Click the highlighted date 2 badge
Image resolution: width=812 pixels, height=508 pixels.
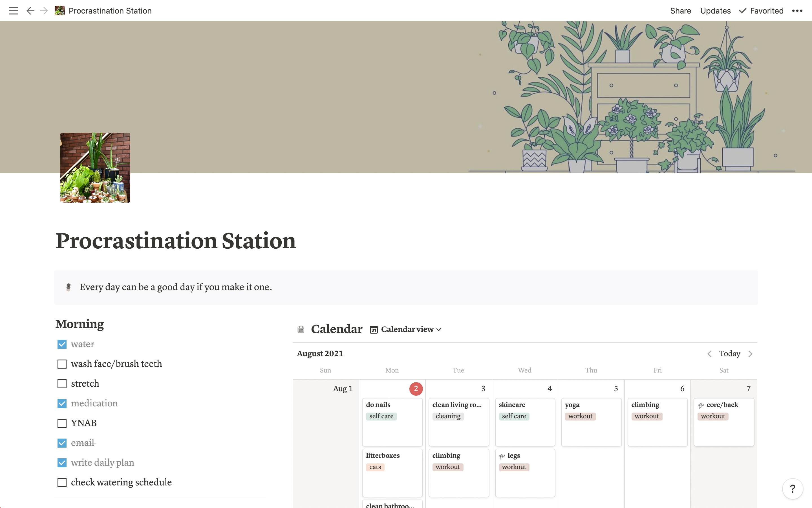416,389
